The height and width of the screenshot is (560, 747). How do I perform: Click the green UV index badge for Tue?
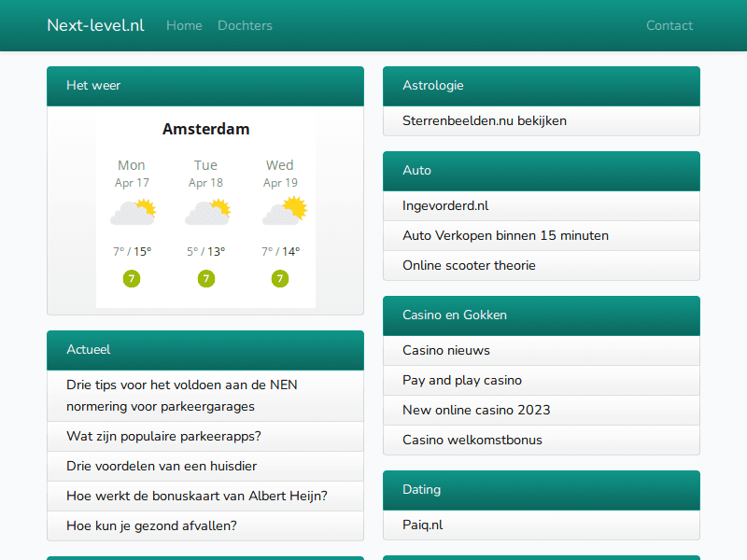[x=206, y=278]
